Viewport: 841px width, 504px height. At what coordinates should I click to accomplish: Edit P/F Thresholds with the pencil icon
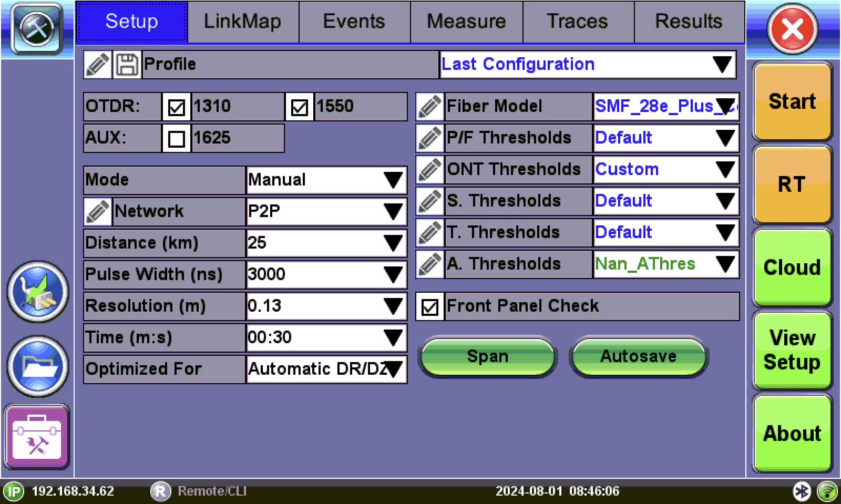pos(430,138)
